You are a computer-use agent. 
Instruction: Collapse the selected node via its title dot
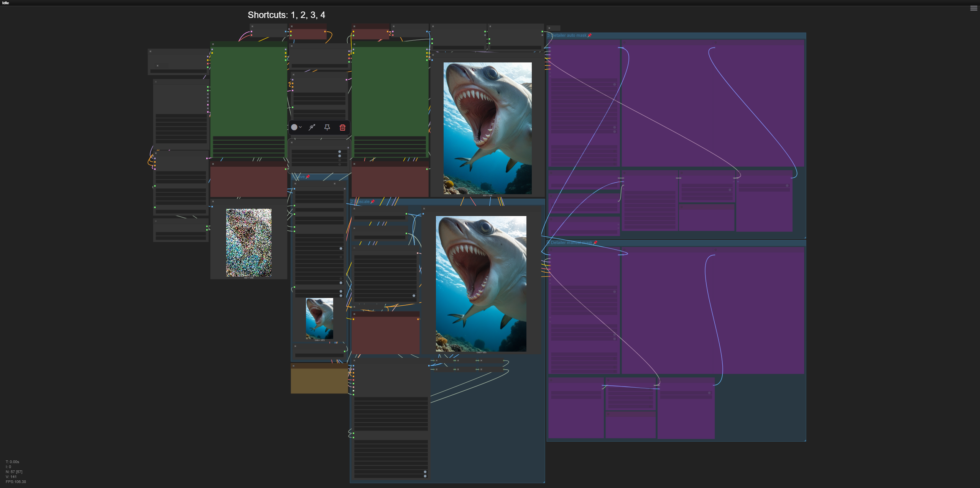click(x=292, y=142)
